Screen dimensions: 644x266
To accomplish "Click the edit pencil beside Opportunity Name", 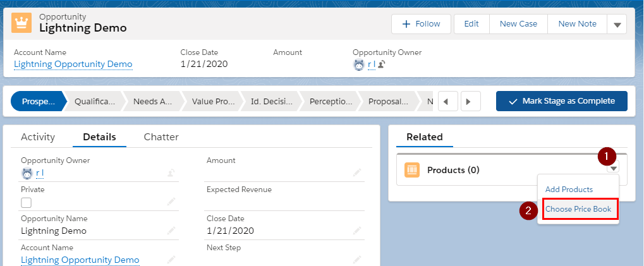I will (x=171, y=231).
